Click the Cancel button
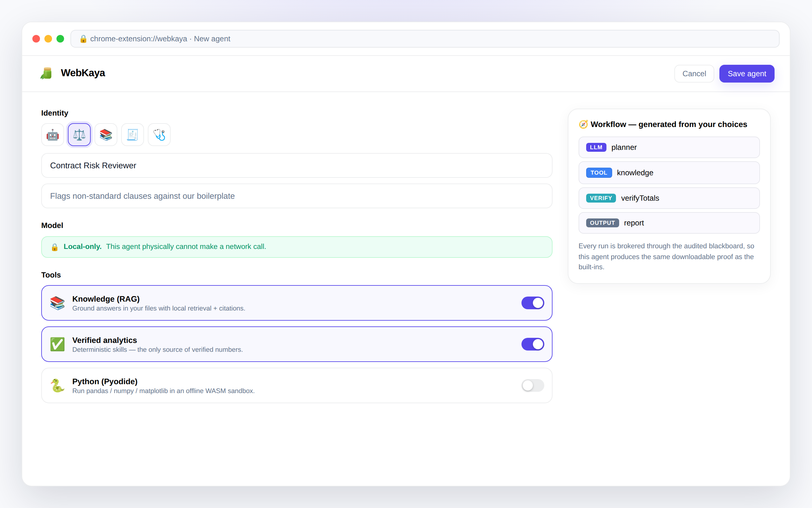 (694, 74)
